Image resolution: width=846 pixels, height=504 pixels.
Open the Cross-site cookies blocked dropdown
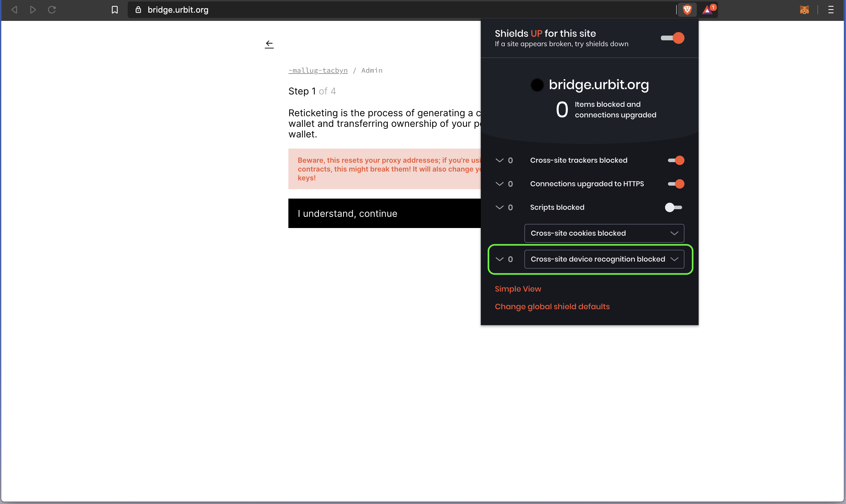[x=604, y=233]
